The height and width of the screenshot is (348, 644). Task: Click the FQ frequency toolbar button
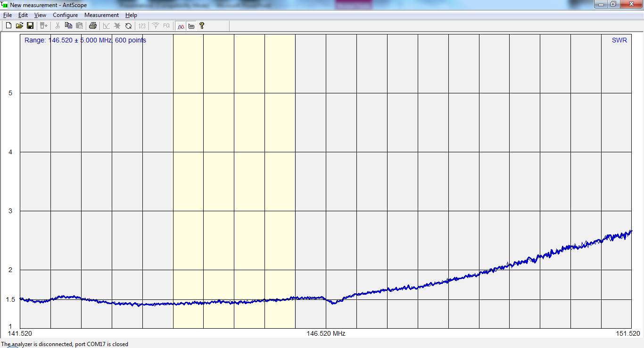[166, 26]
